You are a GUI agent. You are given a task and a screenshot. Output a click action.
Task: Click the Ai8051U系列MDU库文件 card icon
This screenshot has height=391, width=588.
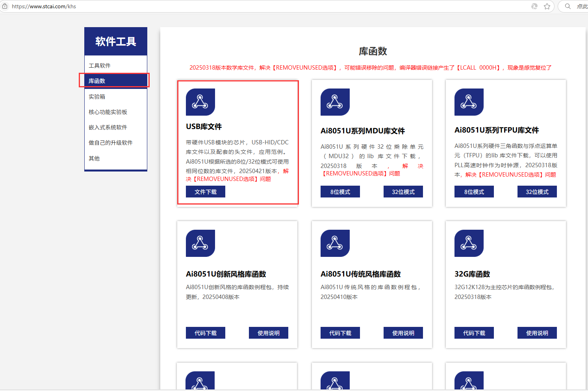click(335, 102)
